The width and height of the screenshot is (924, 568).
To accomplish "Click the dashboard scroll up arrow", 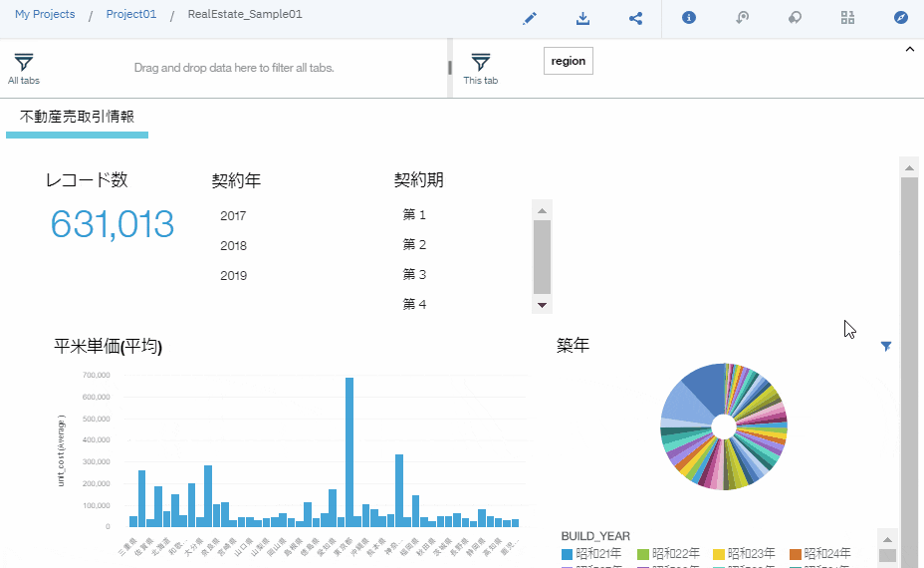I will click(909, 168).
